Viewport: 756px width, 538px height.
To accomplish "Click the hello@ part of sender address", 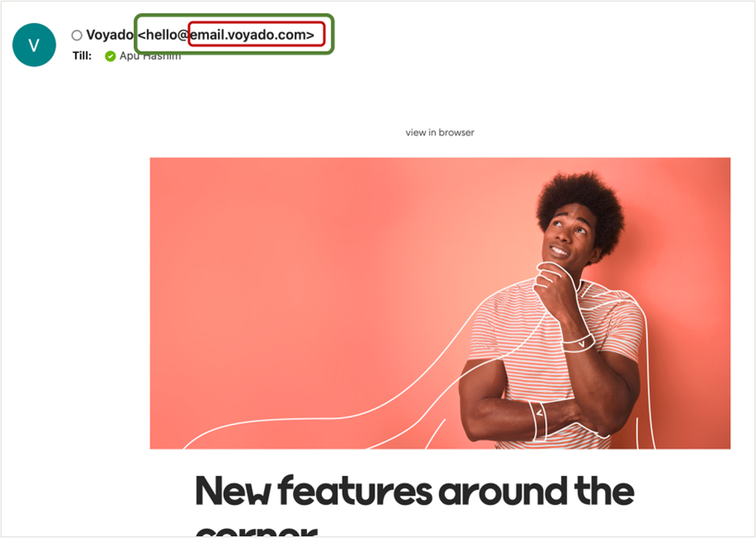I will pos(163,35).
